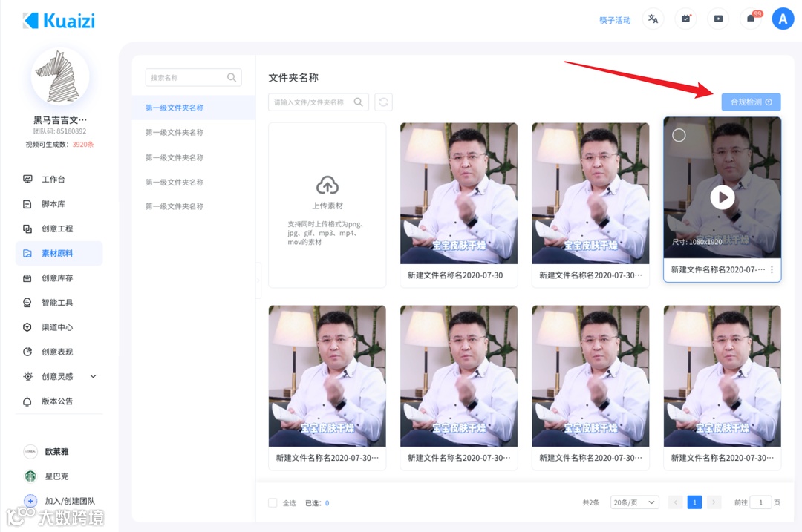Image resolution: width=802 pixels, height=532 pixels.
Task: Click the 合规检测 compliance check button
Action: point(750,102)
